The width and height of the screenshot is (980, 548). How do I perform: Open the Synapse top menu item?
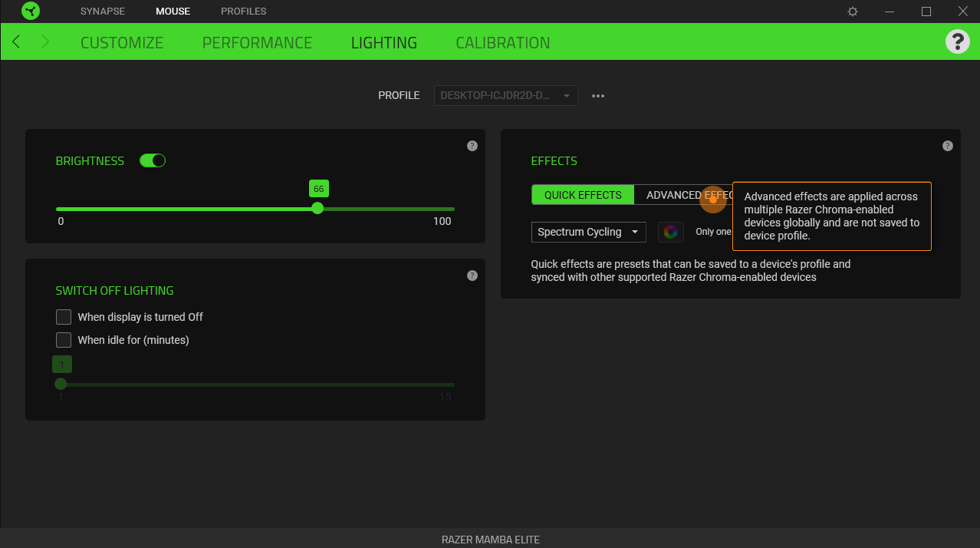point(103,12)
